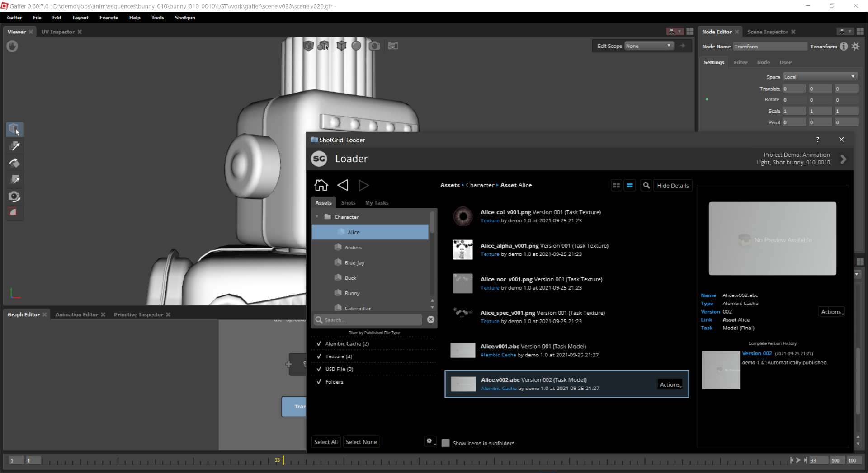
Task: Click the timeline playhead at frame 33
Action: [283, 460]
